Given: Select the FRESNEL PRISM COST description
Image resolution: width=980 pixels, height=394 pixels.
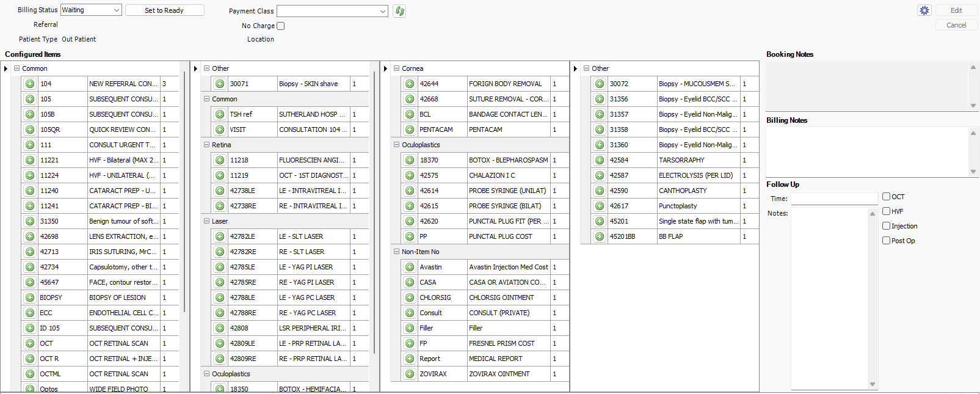Looking at the screenshot, I should pyautogui.click(x=509, y=343).
